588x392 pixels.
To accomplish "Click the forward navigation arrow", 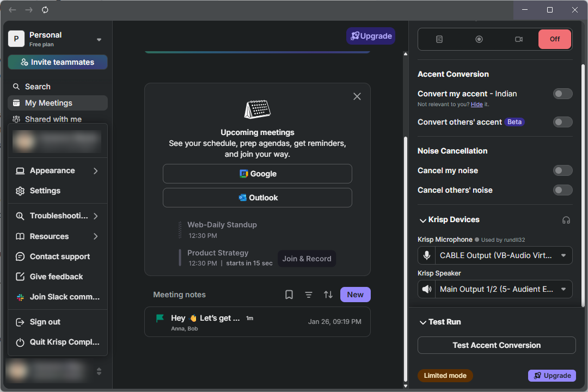I will 29,10.
